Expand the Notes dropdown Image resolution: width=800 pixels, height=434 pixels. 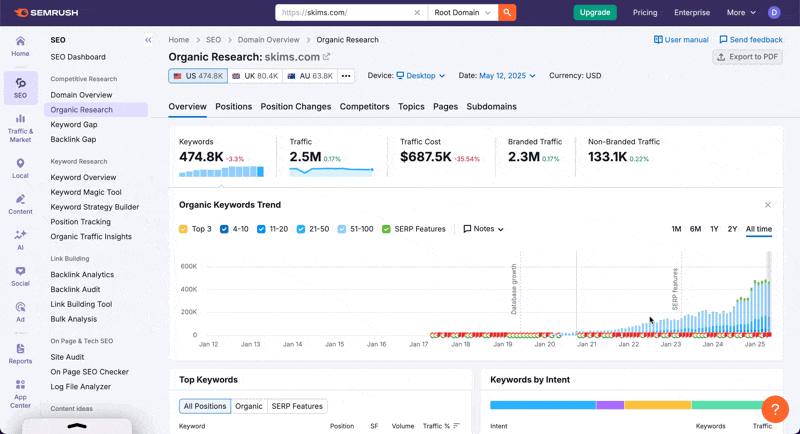click(483, 229)
